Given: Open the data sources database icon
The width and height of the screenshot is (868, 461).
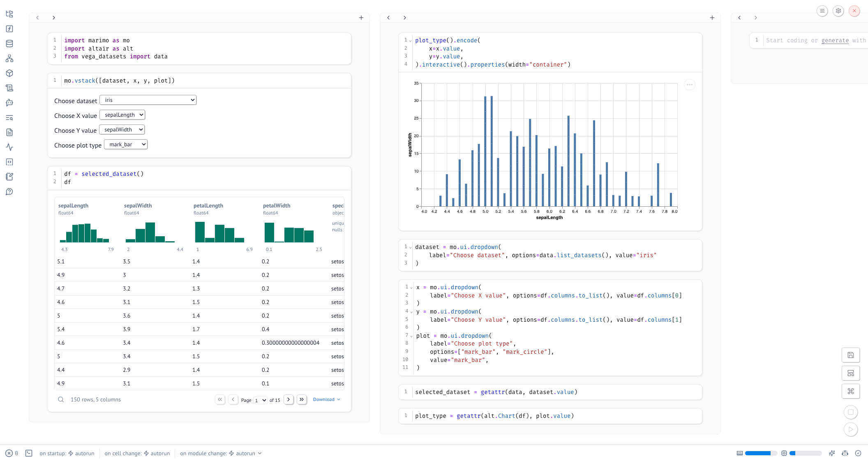Looking at the screenshot, I should click(x=9, y=44).
